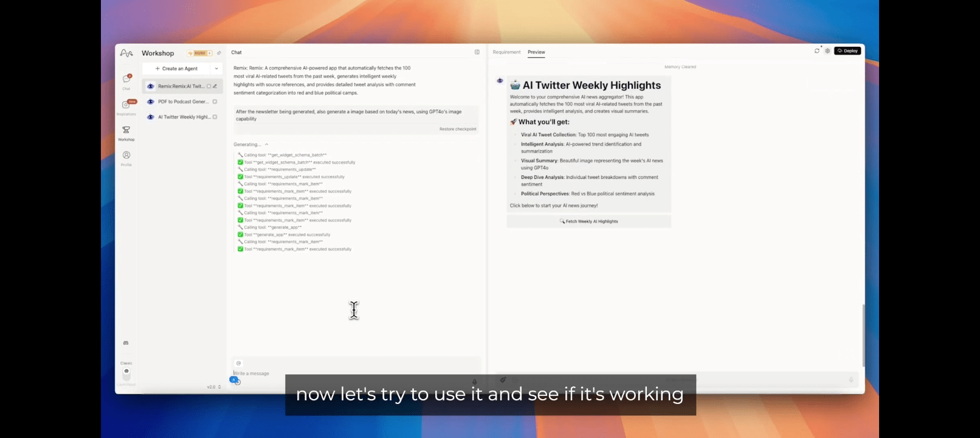Open the preview settings gear icon
Screen dimensions: 980x438
(827, 51)
